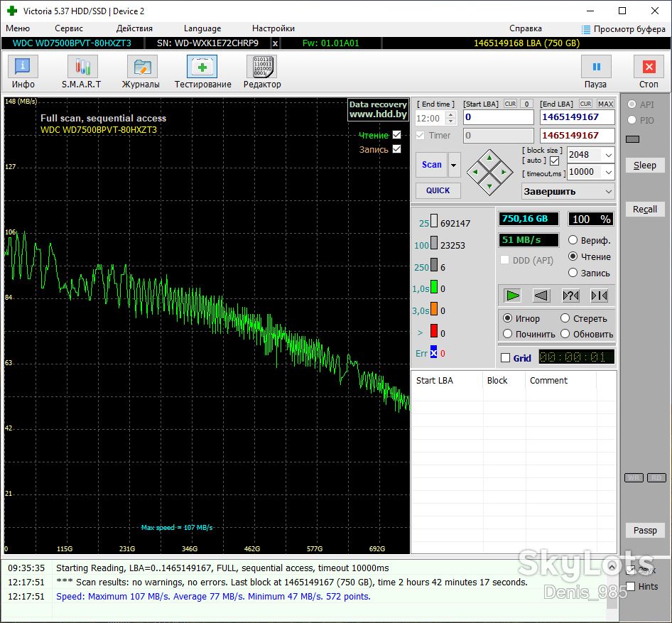Click the green play start-scan arrow
The height and width of the screenshot is (623, 672).
(x=513, y=296)
